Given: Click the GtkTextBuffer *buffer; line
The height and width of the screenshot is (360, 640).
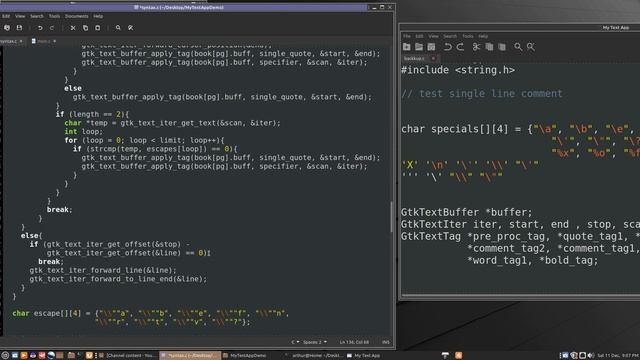Looking at the screenshot, I should pyautogui.click(x=467, y=212).
